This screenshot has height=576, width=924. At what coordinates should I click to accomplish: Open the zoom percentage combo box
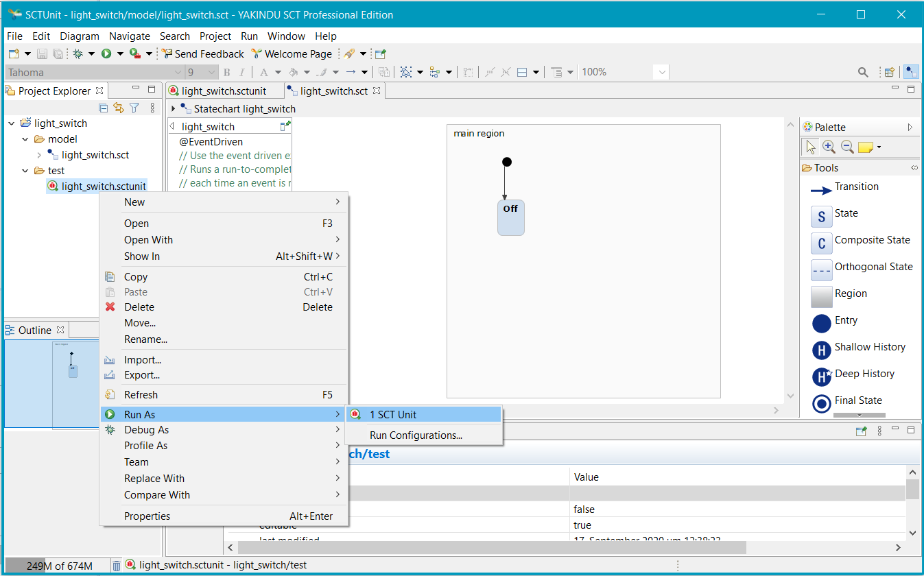click(661, 72)
